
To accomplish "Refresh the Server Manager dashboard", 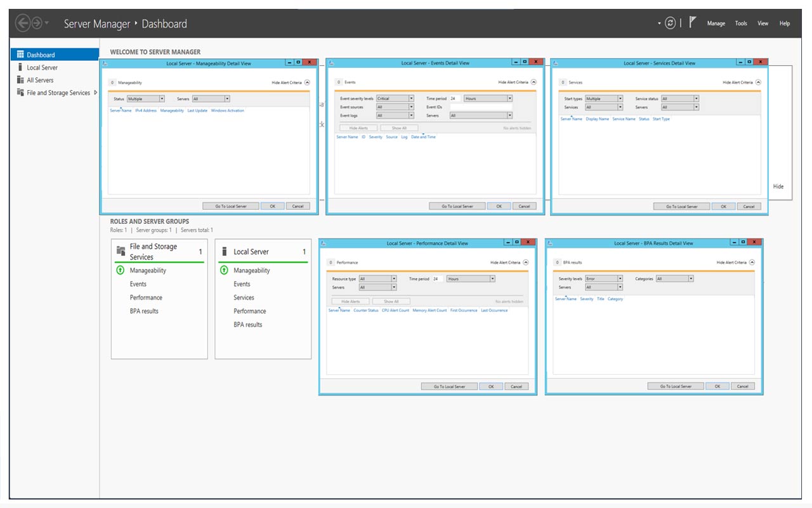I will pos(671,23).
